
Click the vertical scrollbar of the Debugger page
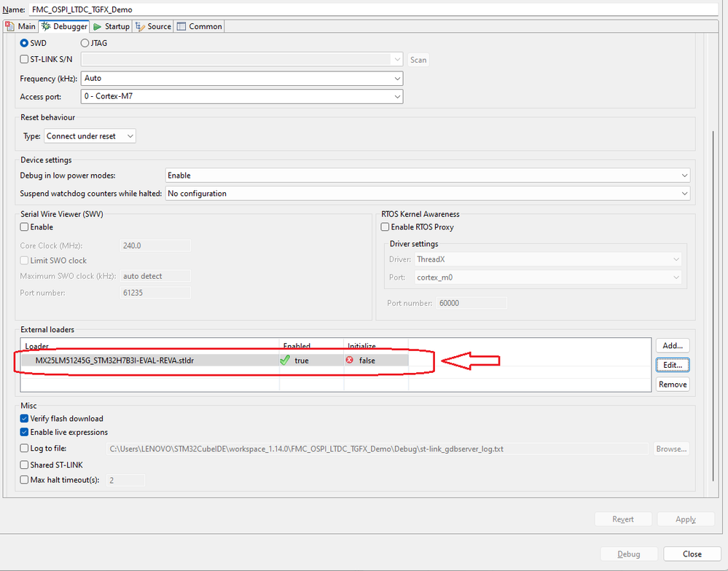(x=713, y=306)
